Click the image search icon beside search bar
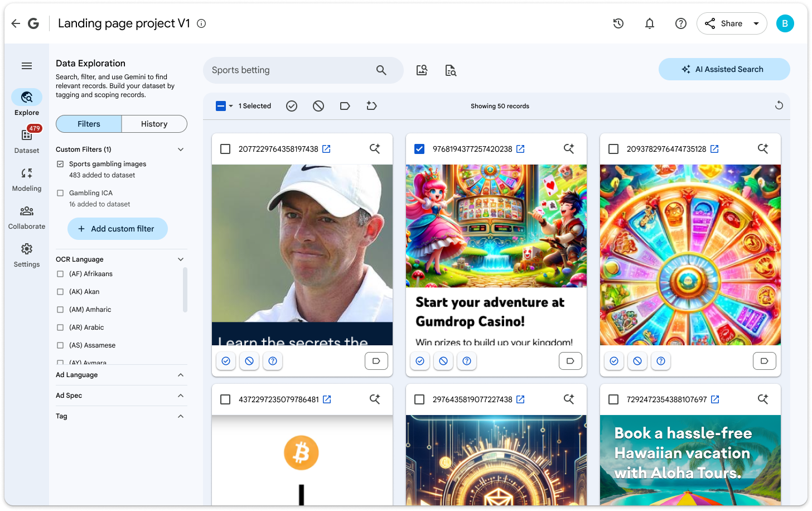Screen dimensions: 812x511 422,70
